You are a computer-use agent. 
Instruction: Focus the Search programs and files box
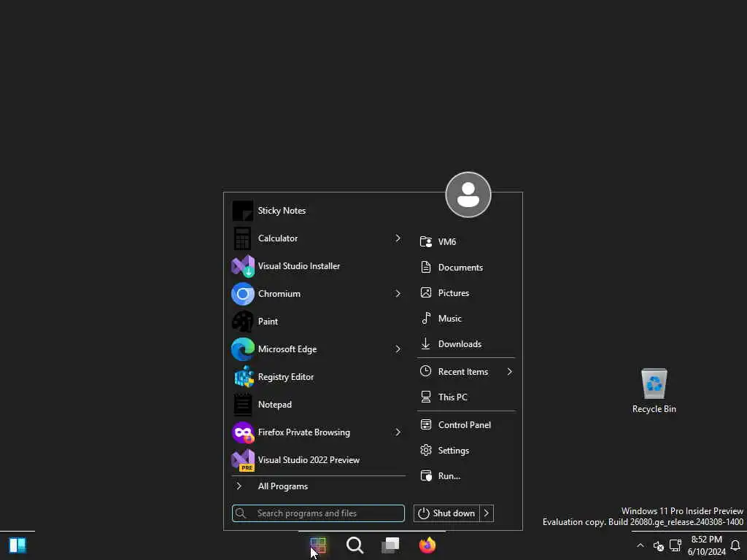point(318,513)
